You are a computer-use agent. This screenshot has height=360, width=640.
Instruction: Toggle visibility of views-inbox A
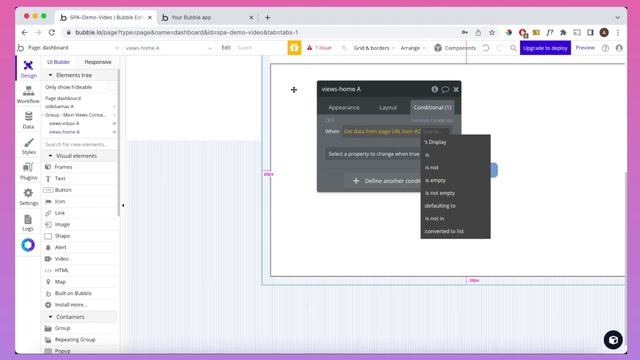click(x=114, y=123)
